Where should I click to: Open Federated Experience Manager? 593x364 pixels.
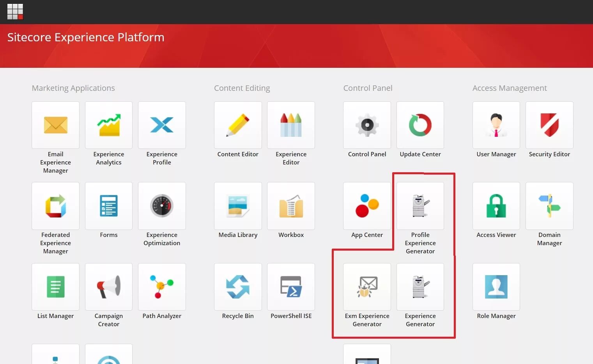tap(55, 206)
